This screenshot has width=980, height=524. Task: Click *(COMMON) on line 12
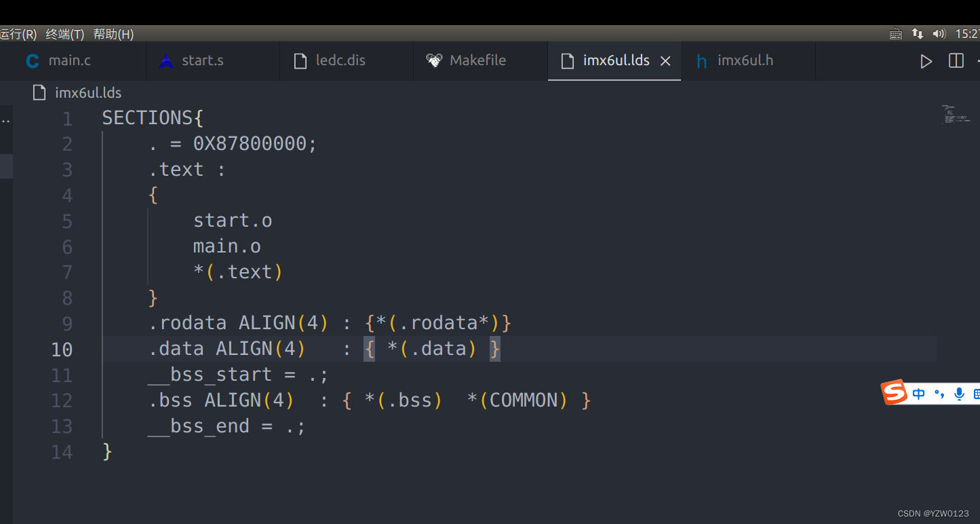coord(517,400)
